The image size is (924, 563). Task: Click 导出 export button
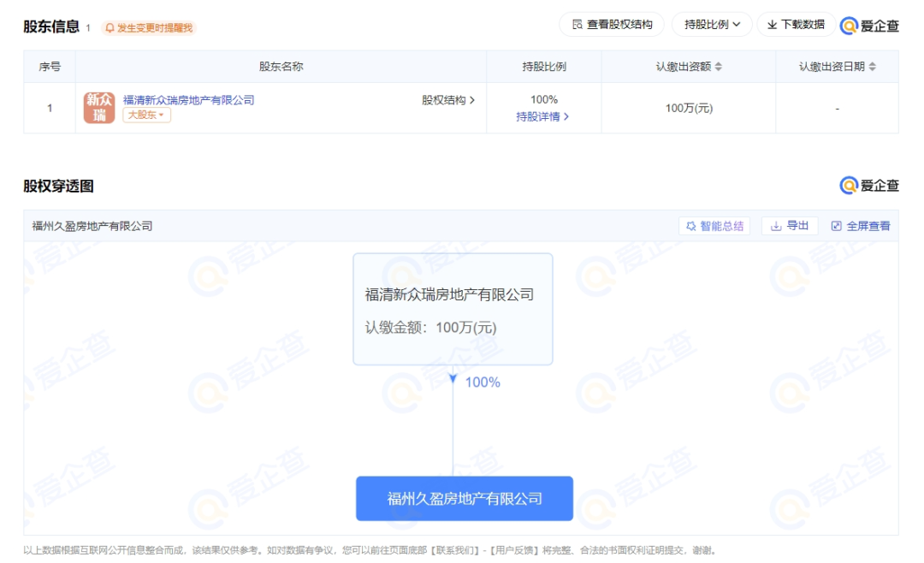click(790, 226)
